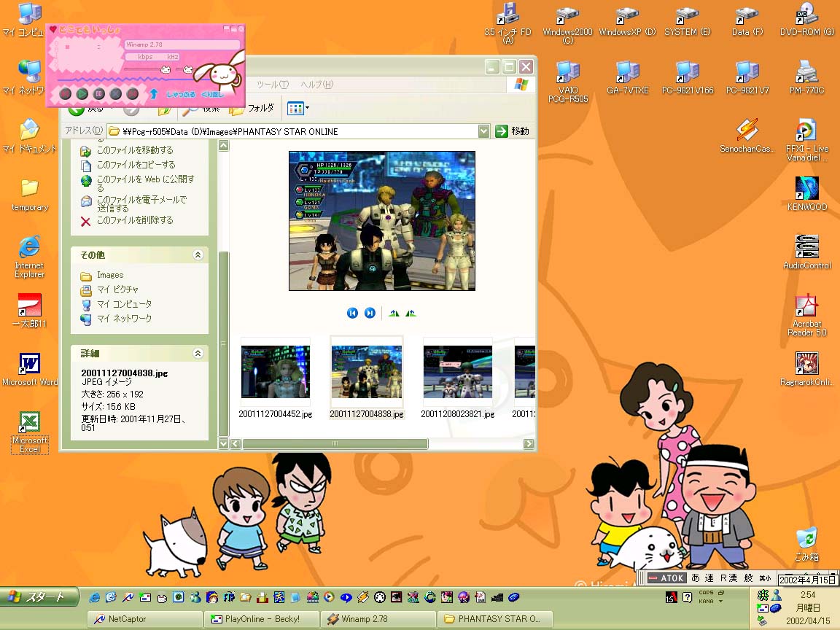Click the マイ ピクチャ link
The image size is (840, 630).
tap(117, 289)
